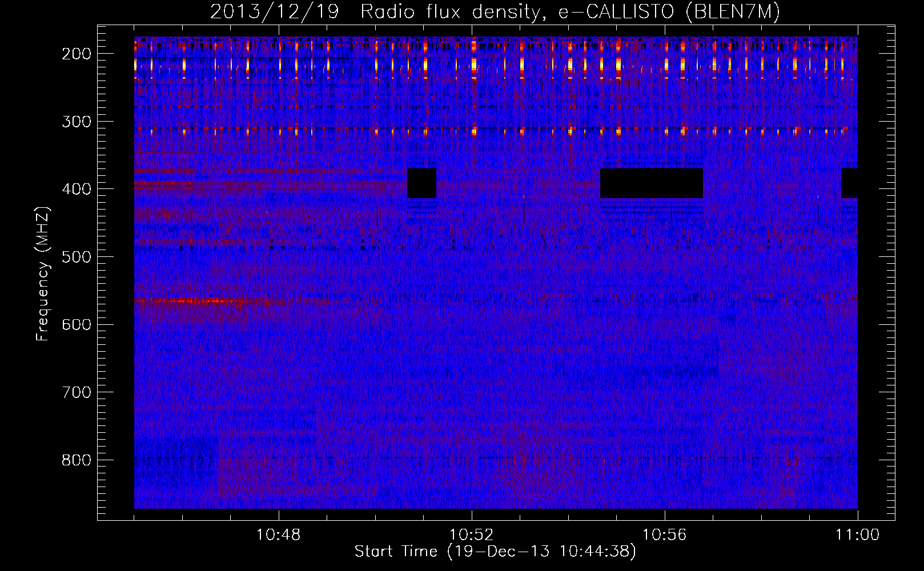
Task: Click the plot title date 2013/12/19
Action: [x=274, y=12]
